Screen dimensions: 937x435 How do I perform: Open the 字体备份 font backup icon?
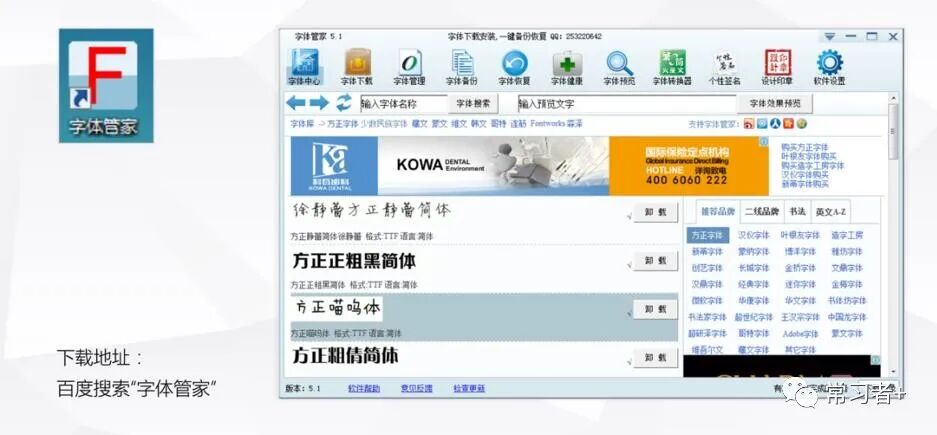coord(462,68)
